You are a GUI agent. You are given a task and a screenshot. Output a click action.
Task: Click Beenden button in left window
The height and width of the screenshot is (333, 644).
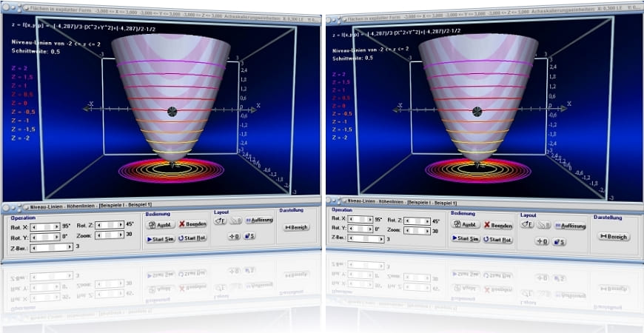point(192,224)
